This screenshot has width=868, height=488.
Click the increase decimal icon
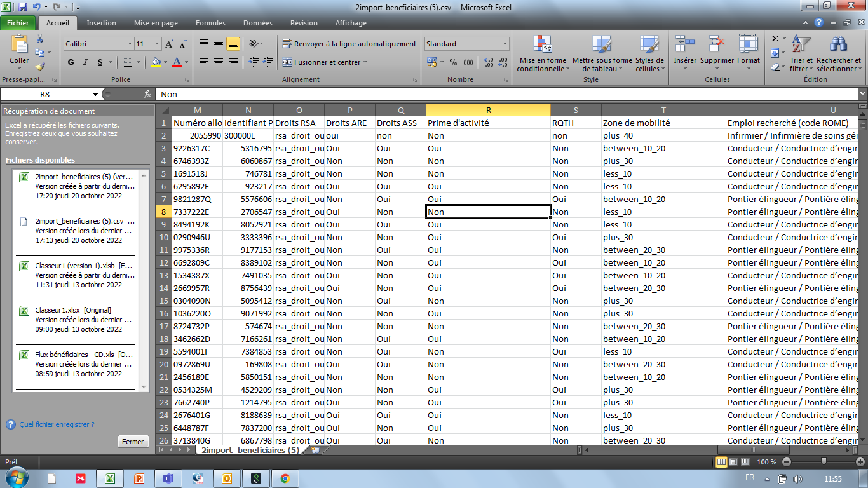[488, 62]
